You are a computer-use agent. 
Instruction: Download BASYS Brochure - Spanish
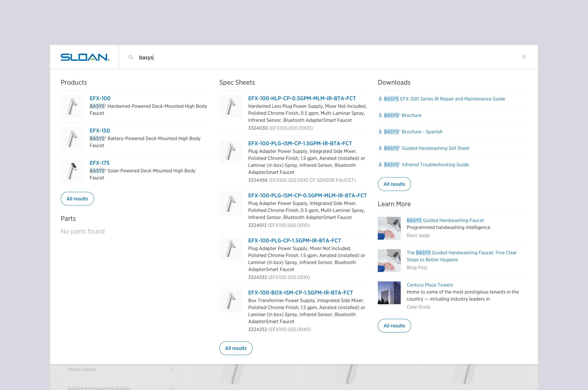pyautogui.click(x=413, y=132)
